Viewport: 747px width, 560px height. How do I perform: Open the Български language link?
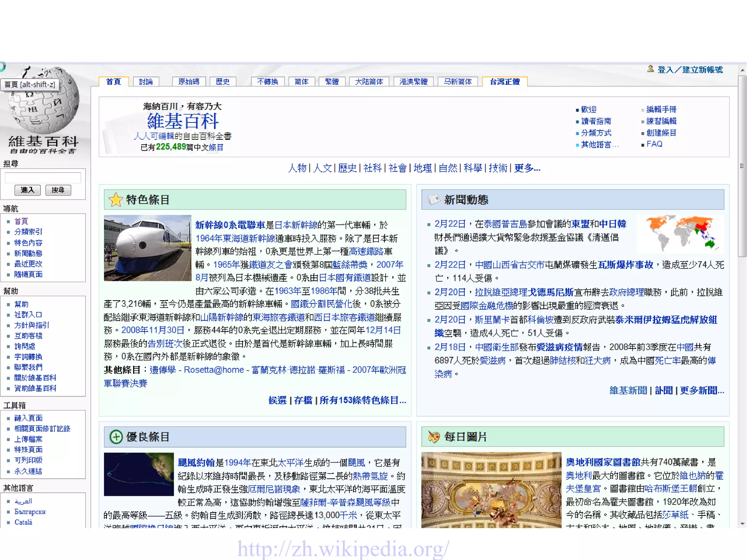click(x=30, y=511)
